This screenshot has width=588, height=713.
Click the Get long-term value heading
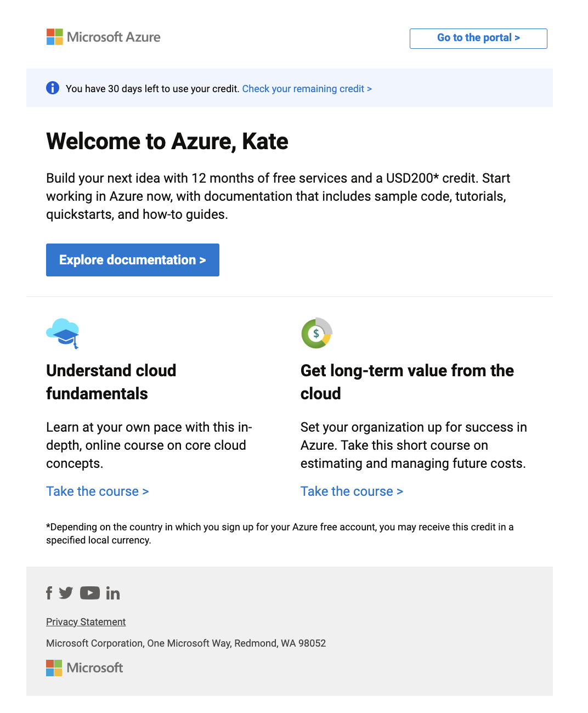(407, 382)
